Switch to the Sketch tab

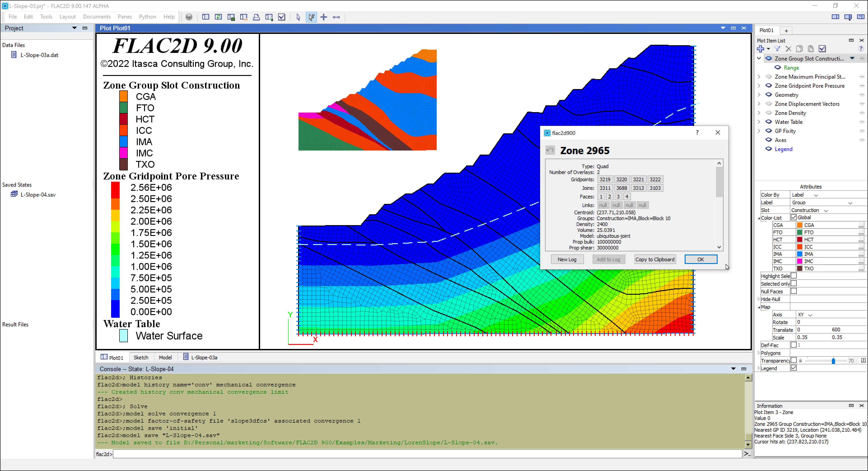point(141,358)
